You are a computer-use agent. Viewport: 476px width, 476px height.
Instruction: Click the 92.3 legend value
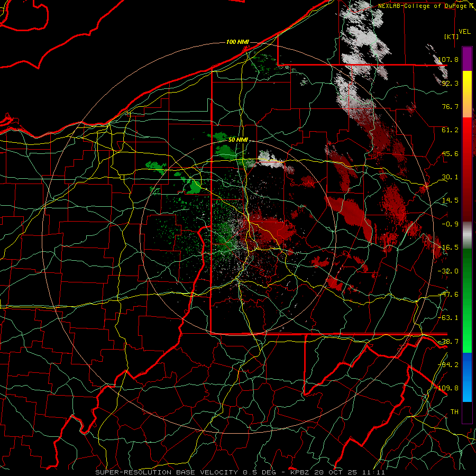[x=450, y=83]
